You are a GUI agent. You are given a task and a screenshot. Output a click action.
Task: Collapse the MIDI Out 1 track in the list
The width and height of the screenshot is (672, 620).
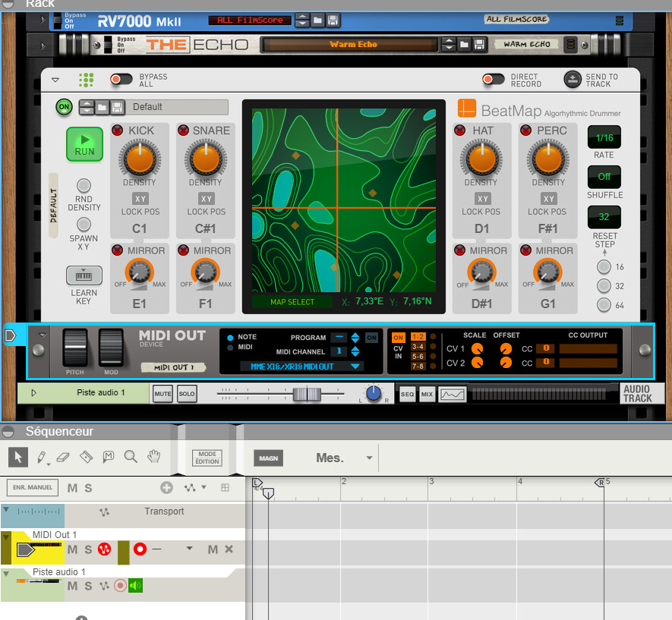[x=6, y=537]
